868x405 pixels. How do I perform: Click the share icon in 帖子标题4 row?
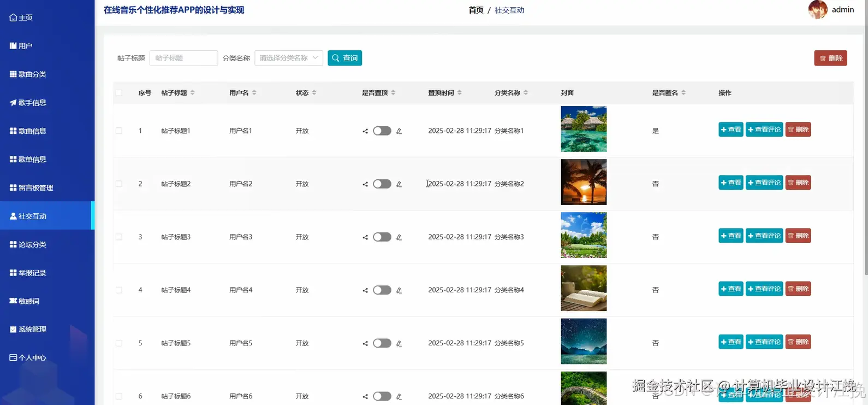(365, 290)
